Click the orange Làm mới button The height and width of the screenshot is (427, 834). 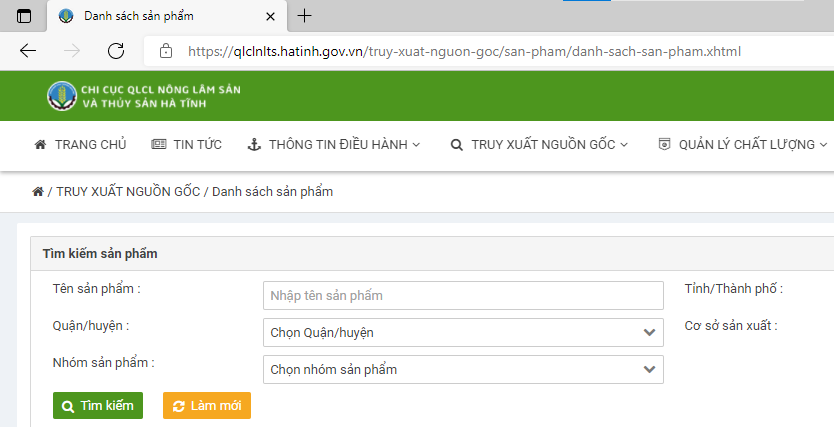(207, 406)
